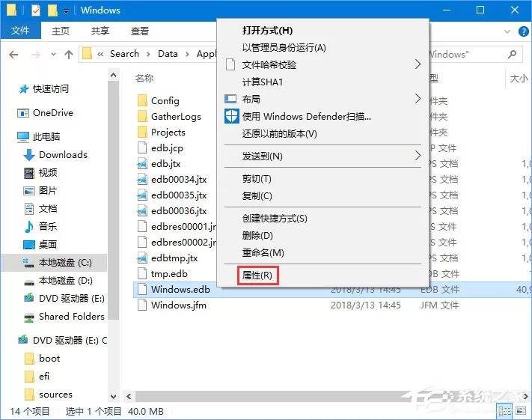Click the Data breadcrumb in address bar
The height and width of the screenshot is (420, 532).
pos(168,54)
